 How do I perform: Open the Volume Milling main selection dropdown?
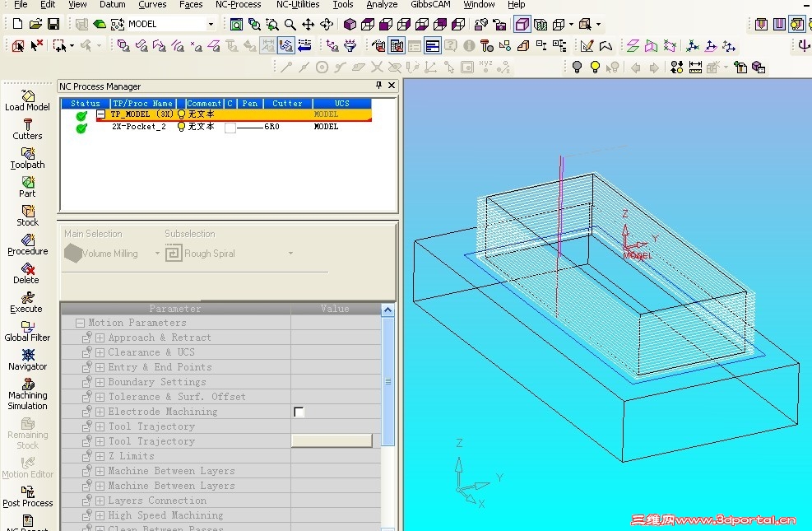(x=157, y=254)
